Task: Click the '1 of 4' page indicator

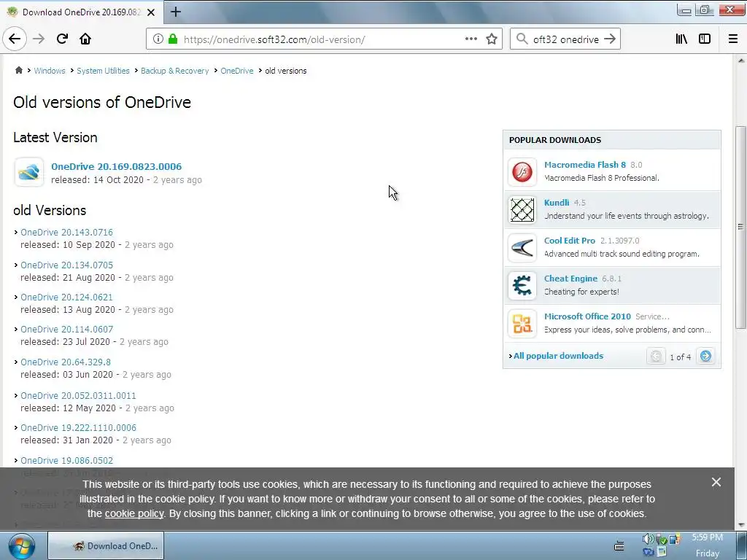Action: [681, 357]
